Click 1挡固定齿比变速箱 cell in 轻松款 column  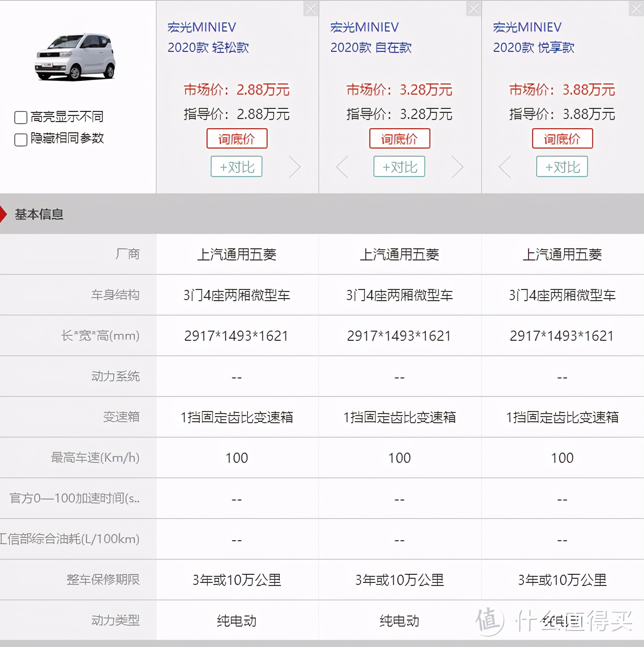click(237, 417)
